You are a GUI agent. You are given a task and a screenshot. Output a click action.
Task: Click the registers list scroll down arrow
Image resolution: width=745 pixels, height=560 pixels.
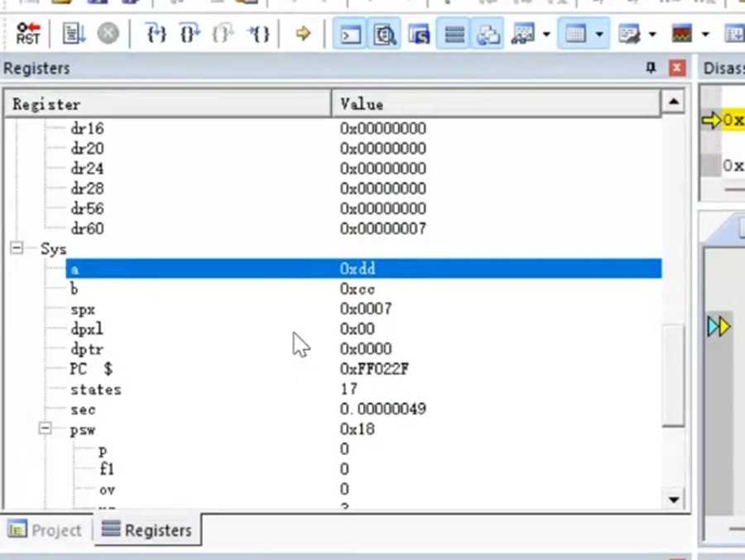pos(673,499)
